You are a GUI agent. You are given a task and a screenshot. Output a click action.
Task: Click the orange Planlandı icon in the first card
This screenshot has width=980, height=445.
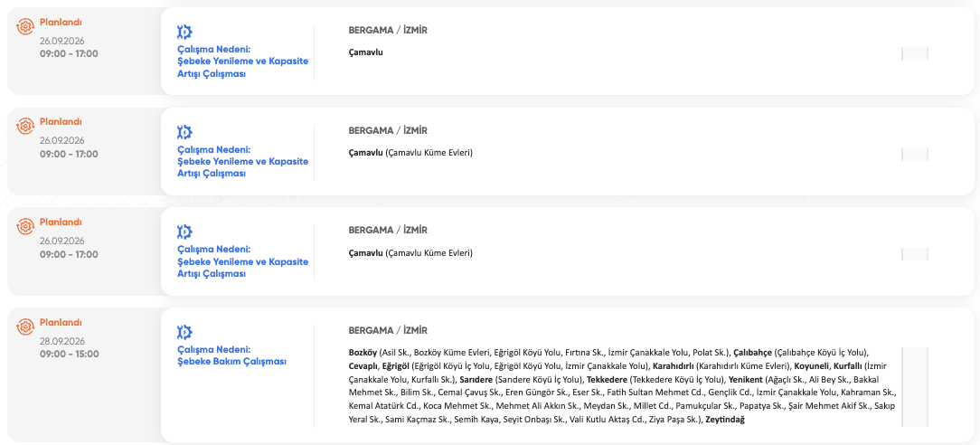(25, 25)
